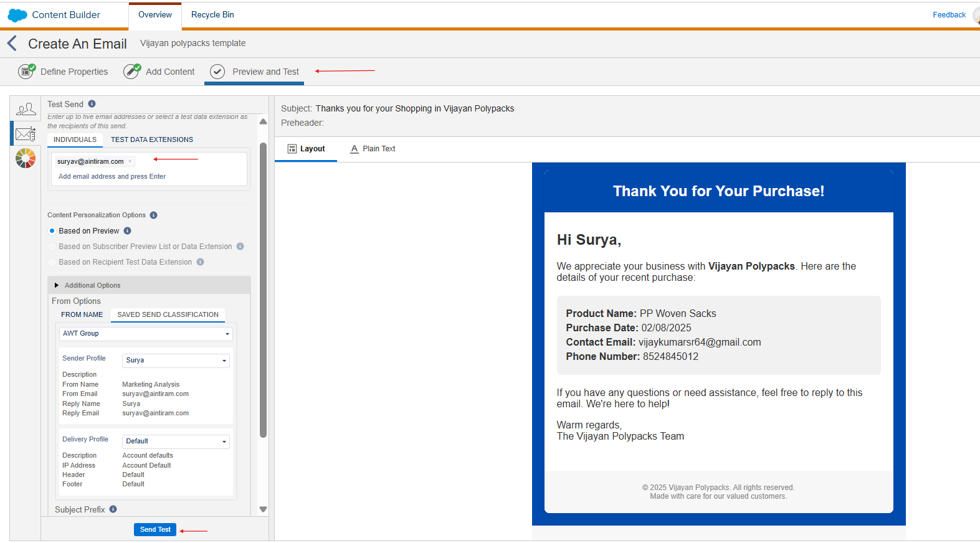Switch to the Test Data Extensions tab
The height and width of the screenshot is (543, 980).
[x=152, y=140]
